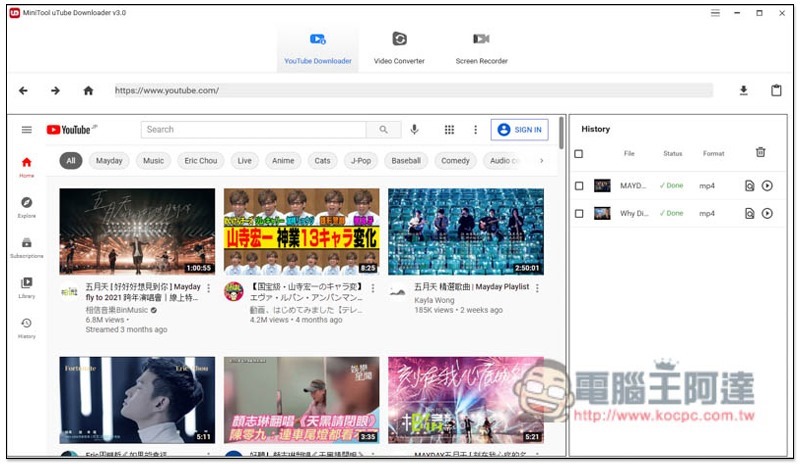Select Home in YouTube sidebar
Viewport: 800px width, 464px height.
[27, 167]
